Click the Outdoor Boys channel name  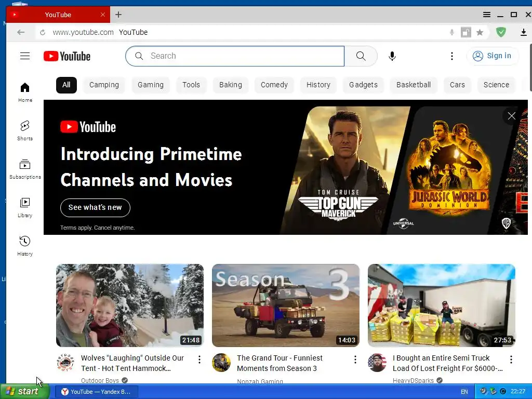(100, 381)
